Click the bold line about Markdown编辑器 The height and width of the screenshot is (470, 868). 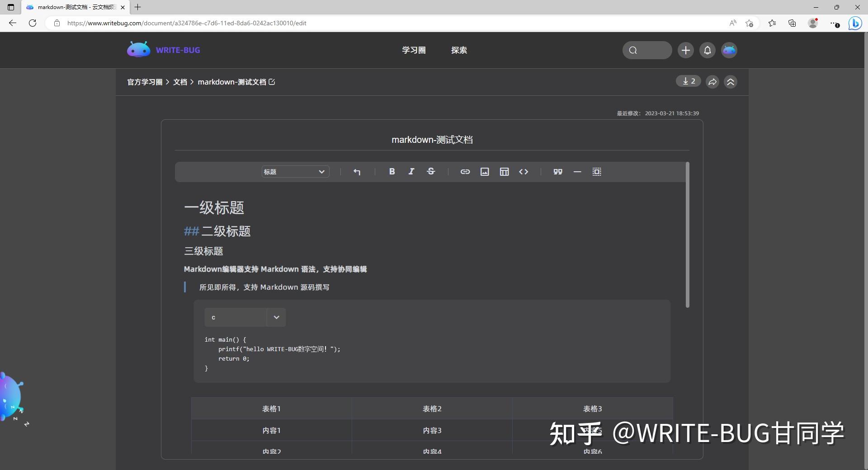(x=275, y=269)
